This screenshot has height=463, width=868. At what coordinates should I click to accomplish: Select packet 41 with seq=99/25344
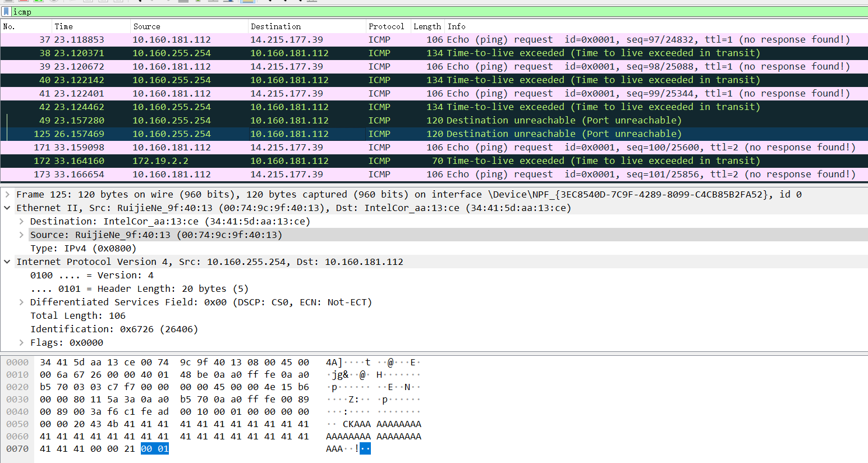[x=434, y=94]
